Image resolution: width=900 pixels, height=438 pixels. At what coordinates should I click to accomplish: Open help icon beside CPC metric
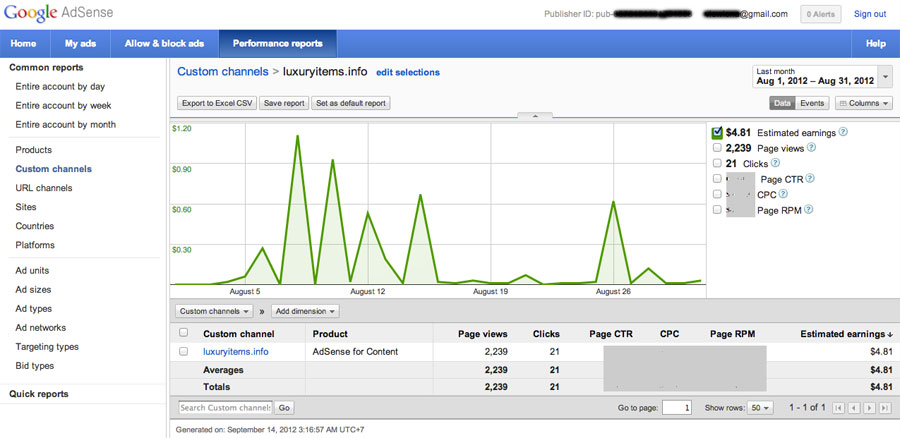[x=783, y=194]
